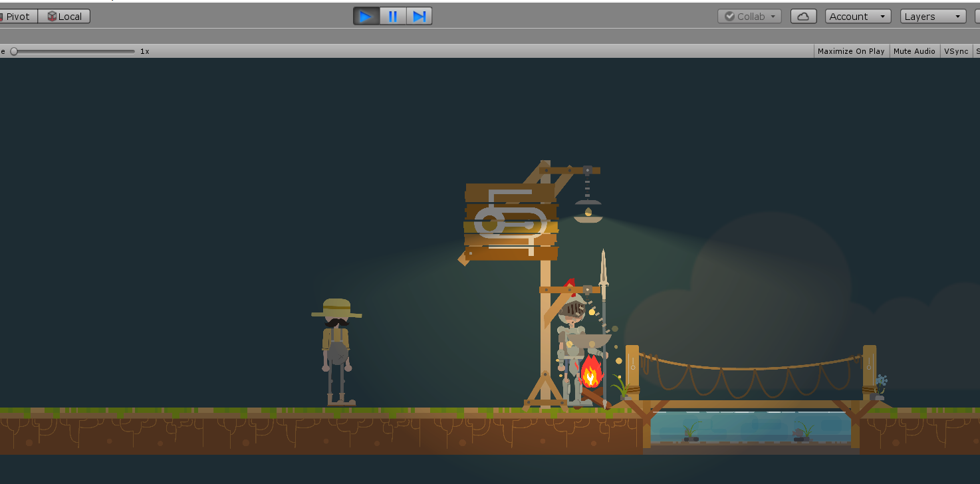Select the Pivot mode button
Screen dimensions: 980x484
17,16
